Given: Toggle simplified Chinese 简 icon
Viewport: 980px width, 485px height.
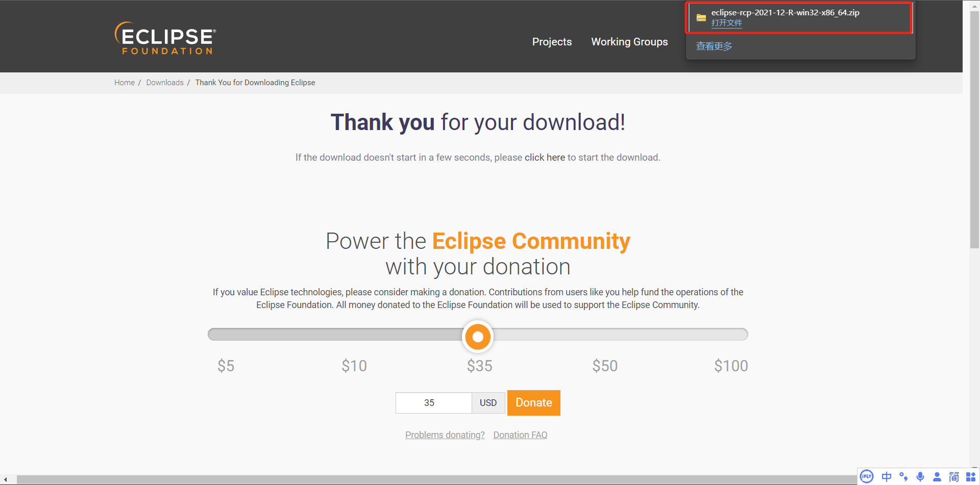Looking at the screenshot, I should [x=953, y=476].
